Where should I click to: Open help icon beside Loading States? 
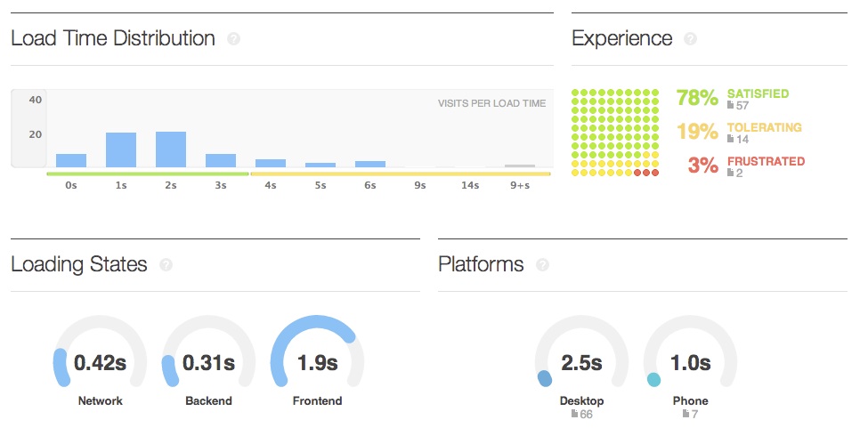click(166, 264)
